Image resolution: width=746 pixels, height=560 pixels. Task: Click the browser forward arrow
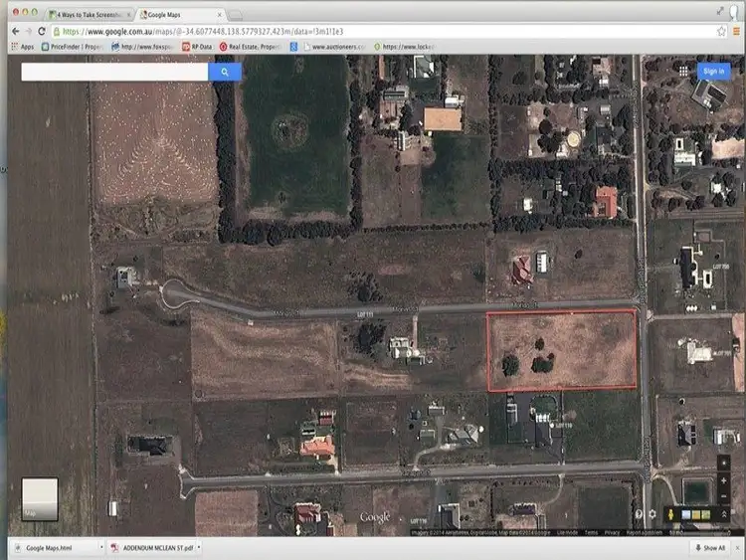click(29, 32)
